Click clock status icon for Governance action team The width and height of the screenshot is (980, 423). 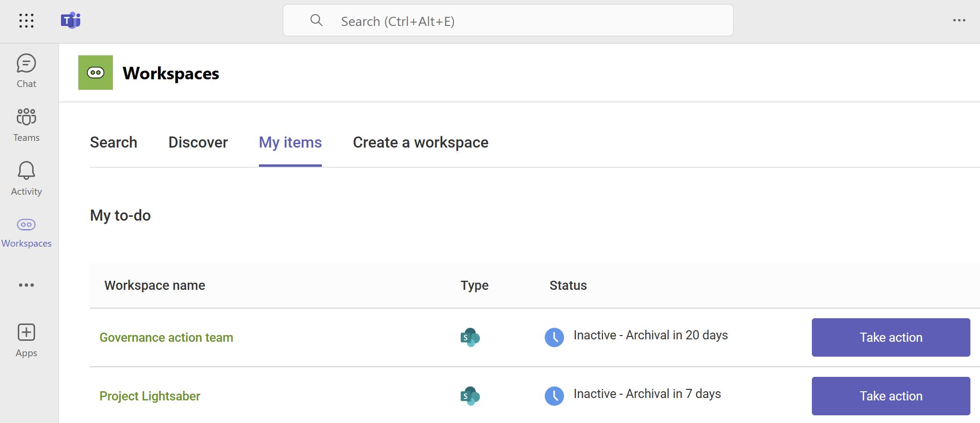click(x=554, y=337)
